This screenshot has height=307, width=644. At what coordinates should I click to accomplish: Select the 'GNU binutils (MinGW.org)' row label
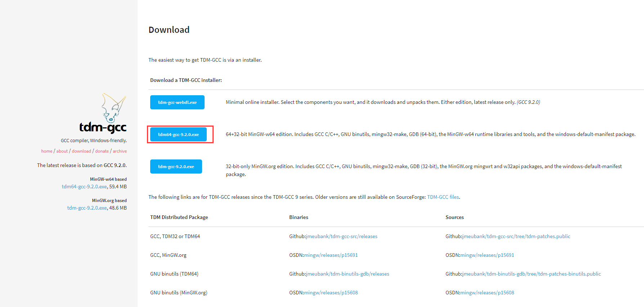pyautogui.click(x=179, y=293)
